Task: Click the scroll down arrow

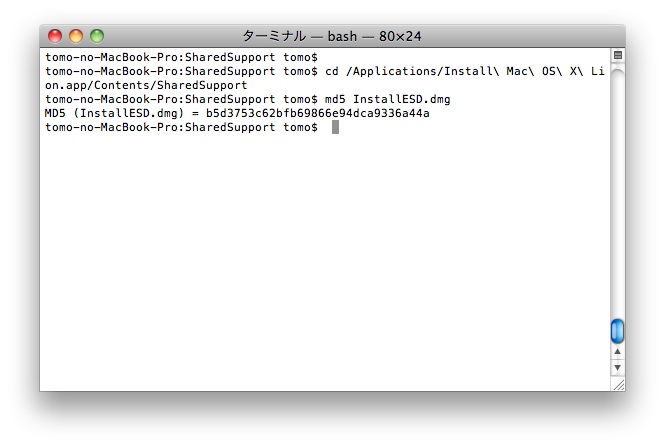Action: point(618,368)
